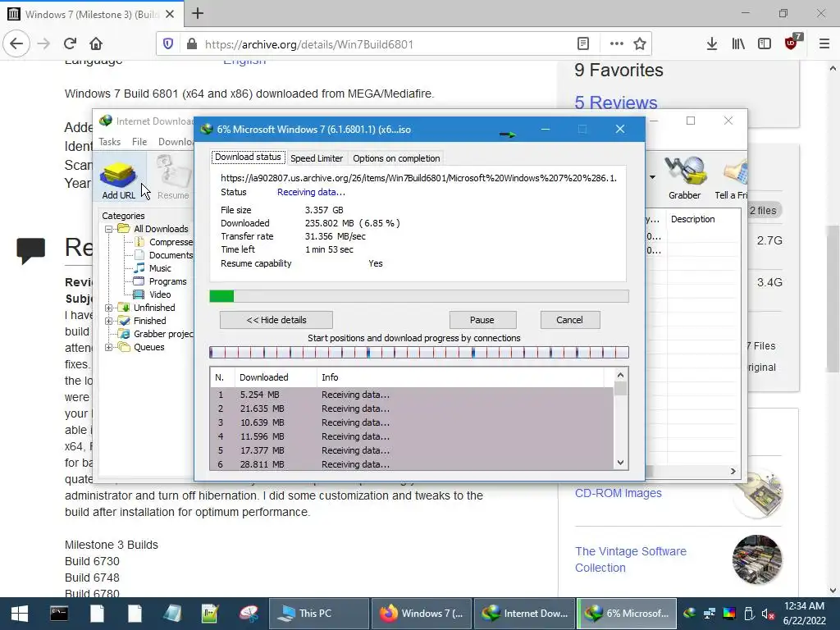
Task: Open page actions three-dot menu
Action: [617, 44]
